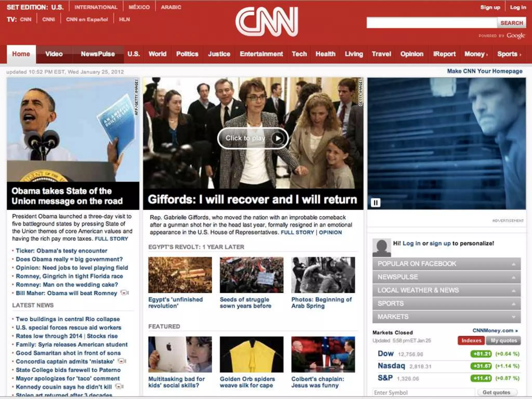This screenshot has height=399, width=532.
Task: Click the user profile avatar icon
Action: click(x=381, y=247)
